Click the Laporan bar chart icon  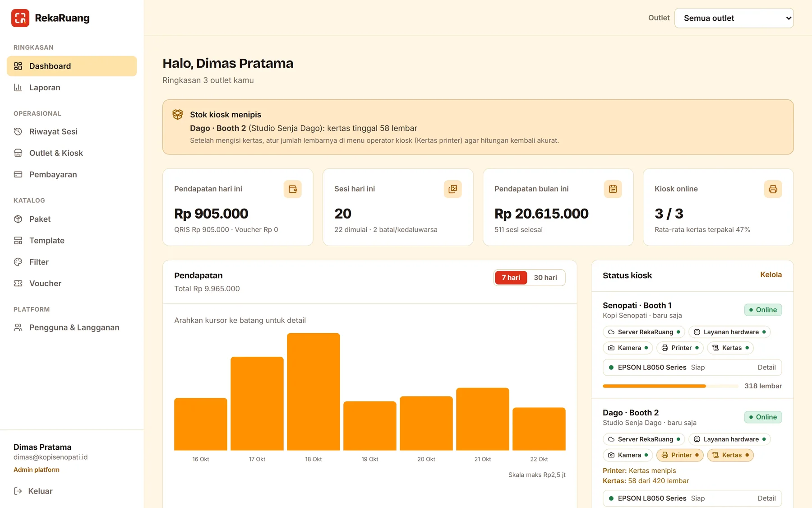pos(18,88)
